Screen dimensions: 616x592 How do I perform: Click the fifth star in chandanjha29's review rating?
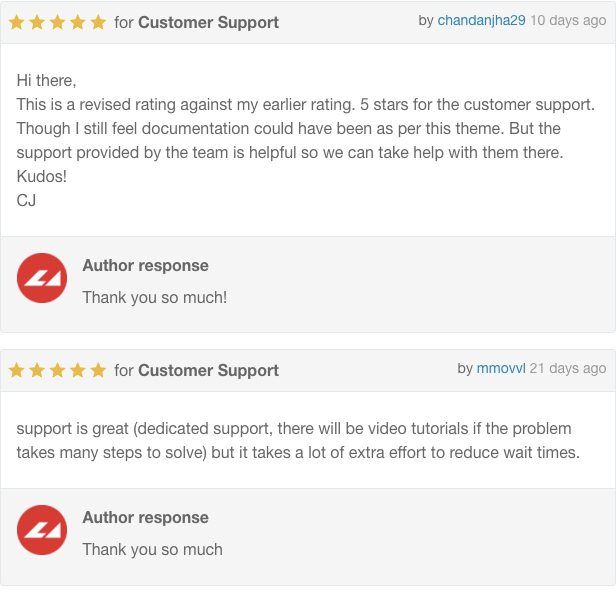98,22
